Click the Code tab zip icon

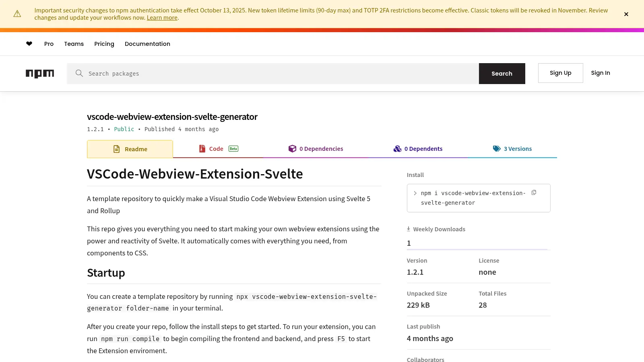tap(202, 149)
